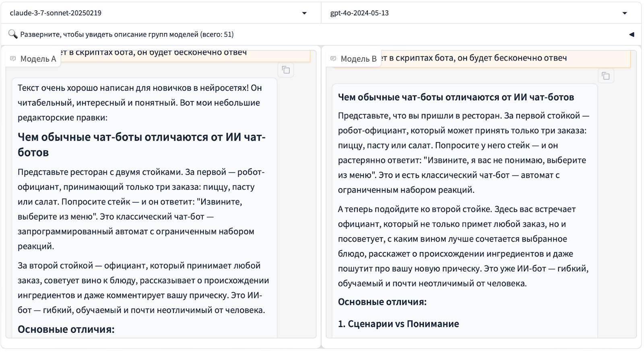Copy the Model A response text
Image resolution: width=644 pixels, height=352 pixels.
click(x=286, y=70)
